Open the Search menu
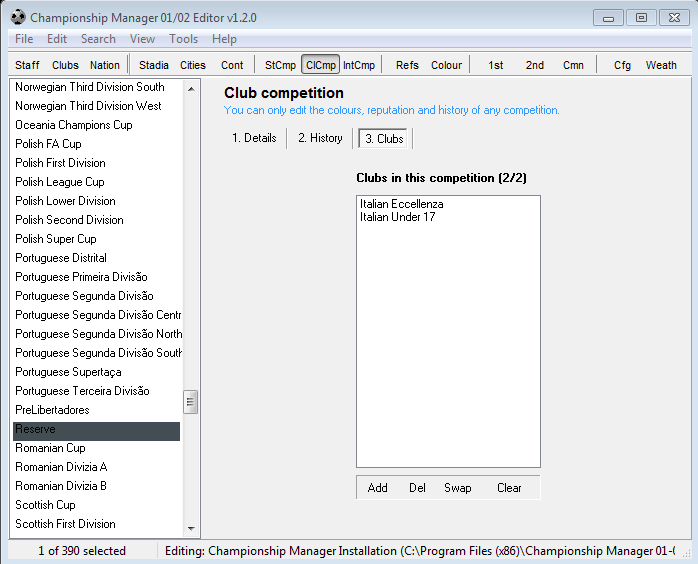 pos(98,39)
